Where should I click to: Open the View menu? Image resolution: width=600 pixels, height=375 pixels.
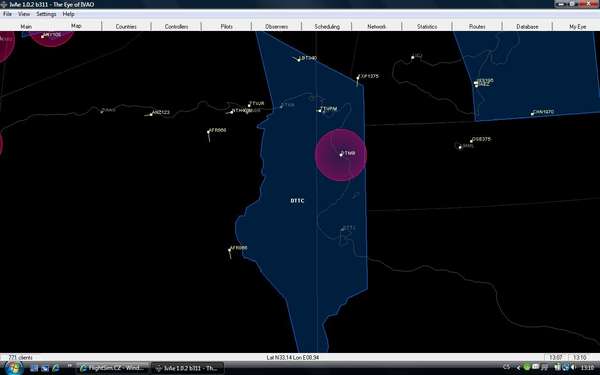(24, 14)
